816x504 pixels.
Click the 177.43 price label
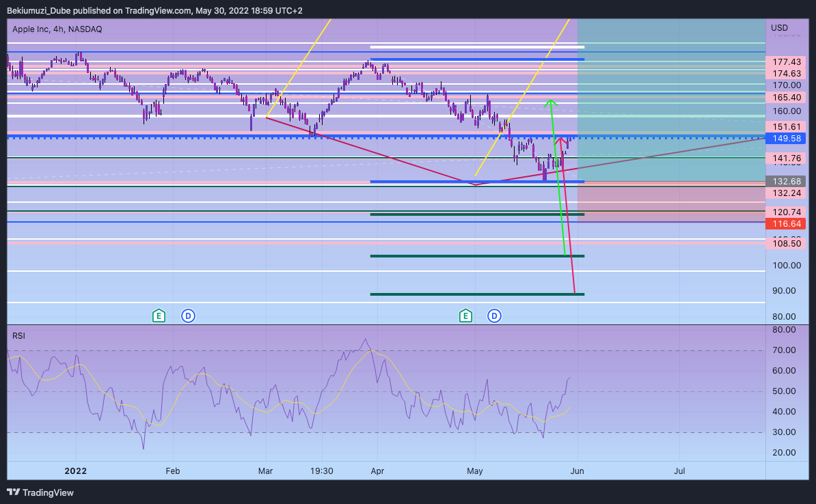pos(786,62)
